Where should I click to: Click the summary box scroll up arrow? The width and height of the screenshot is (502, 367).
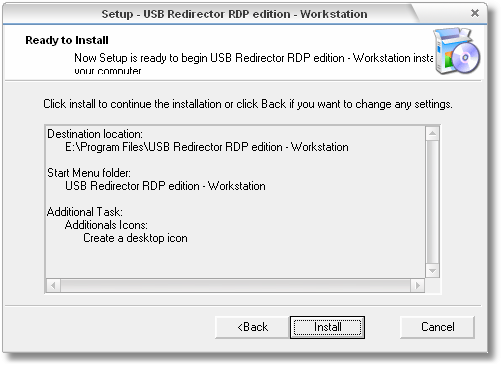432,134
